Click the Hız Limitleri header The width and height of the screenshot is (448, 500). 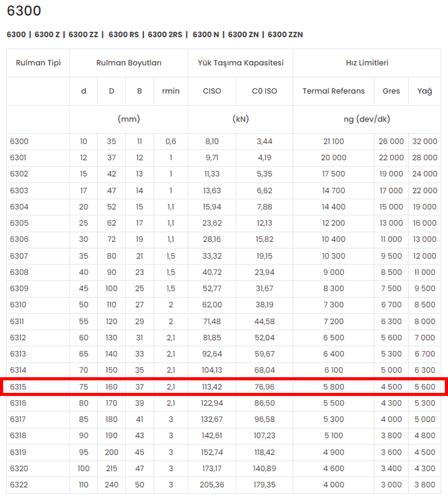(x=367, y=63)
